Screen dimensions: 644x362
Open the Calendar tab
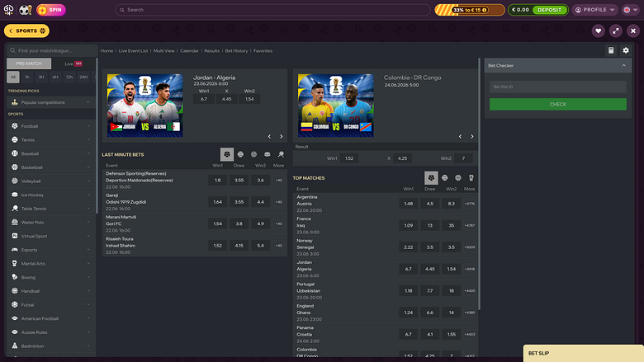(x=189, y=51)
